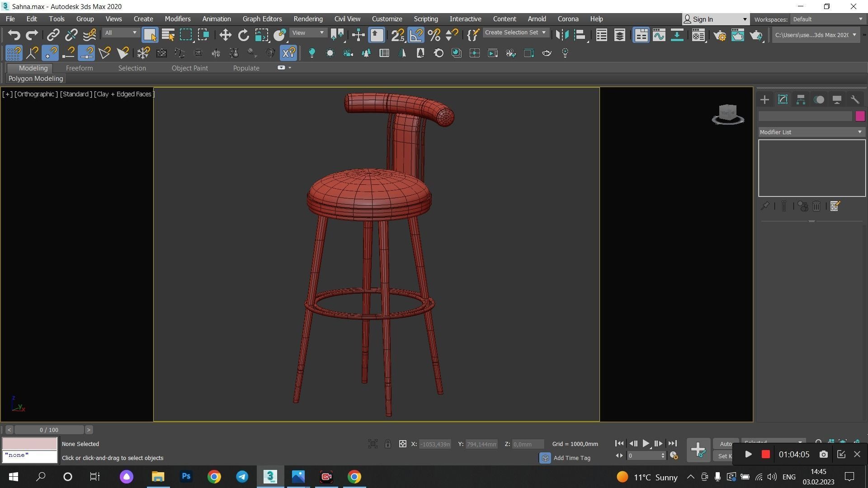868x488 pixels.
Task: Choose the Select and Scale tool
Action: point(261,35)
